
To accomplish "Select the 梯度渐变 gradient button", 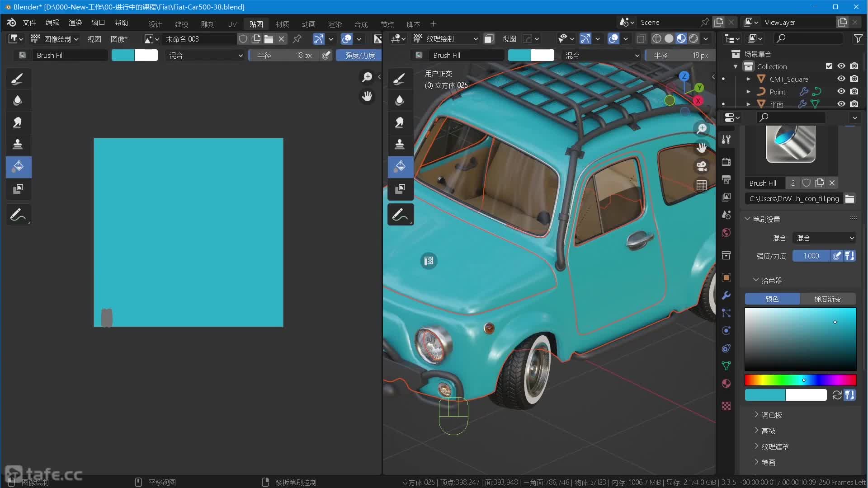I will coord(828,299).
